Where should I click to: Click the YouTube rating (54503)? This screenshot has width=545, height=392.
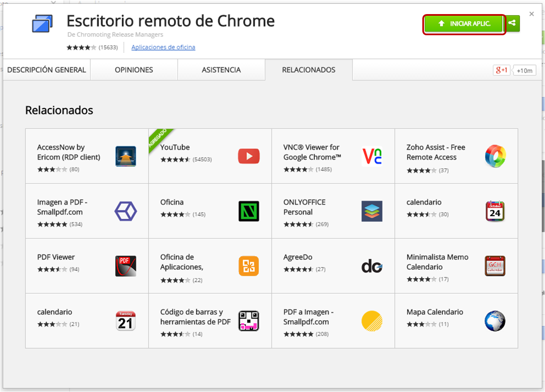186,160
